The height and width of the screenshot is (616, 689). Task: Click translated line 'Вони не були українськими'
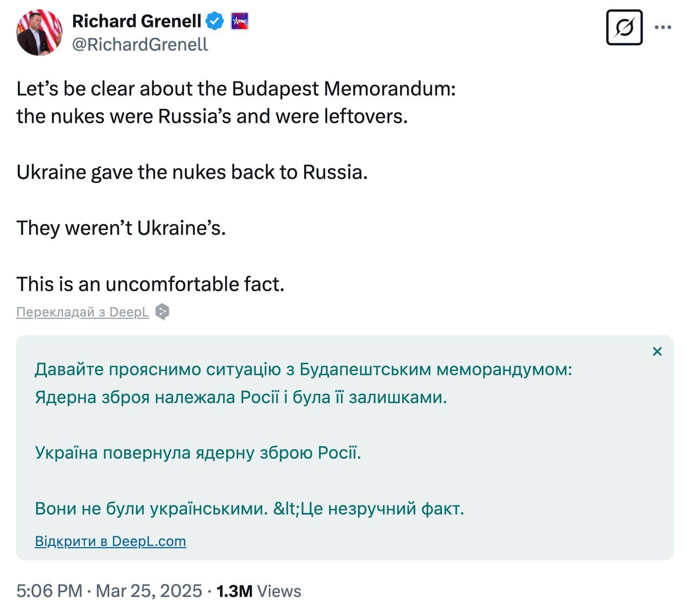click(x=151, y=508)
